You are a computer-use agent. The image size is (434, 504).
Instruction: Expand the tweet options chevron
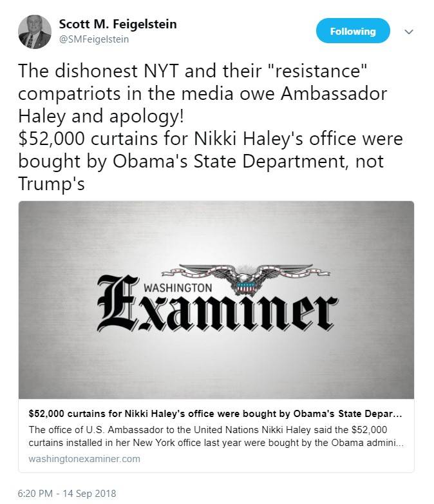(409, 32)
